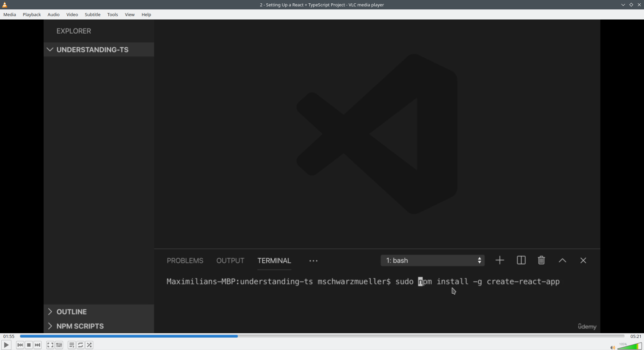Open the Video menu
This screenshot has height=350, width=644.
(72, 14)
